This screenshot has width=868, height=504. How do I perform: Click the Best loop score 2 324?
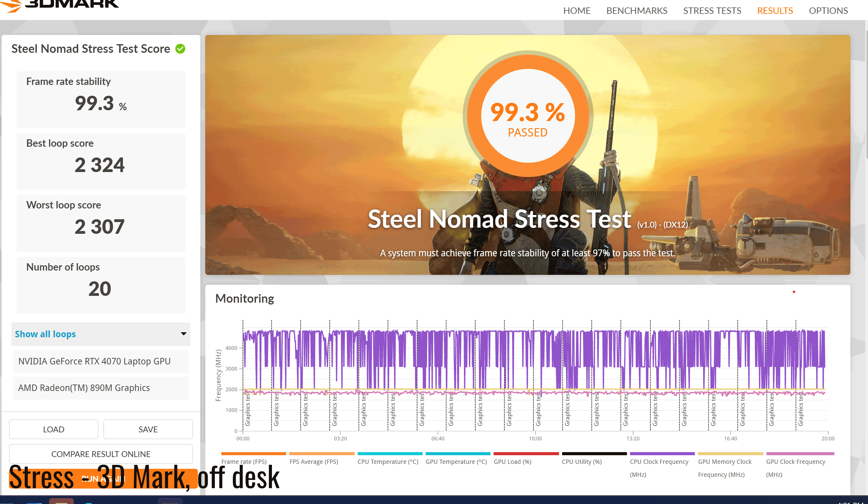[x=99, y=165]
